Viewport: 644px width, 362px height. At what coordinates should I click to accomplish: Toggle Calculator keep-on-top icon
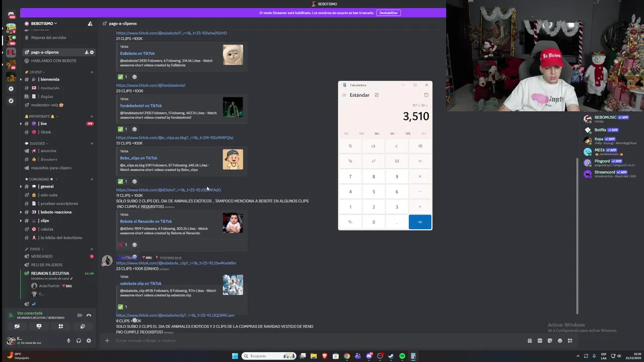click(x=376, y=95)
